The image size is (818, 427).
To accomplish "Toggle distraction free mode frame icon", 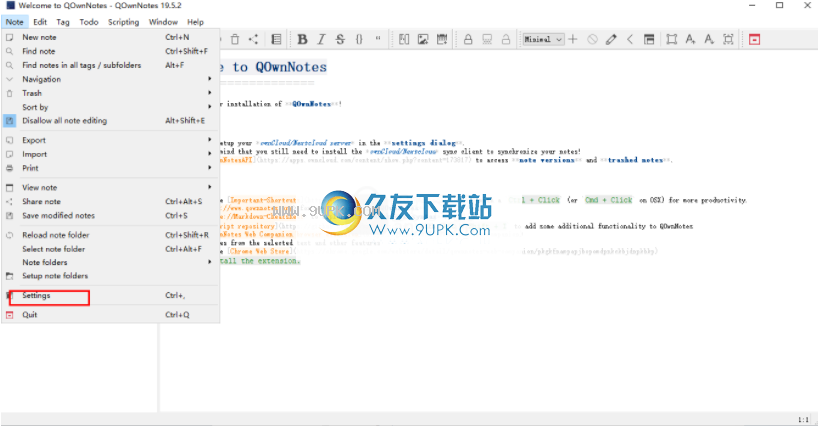I will tap(672, 39).
